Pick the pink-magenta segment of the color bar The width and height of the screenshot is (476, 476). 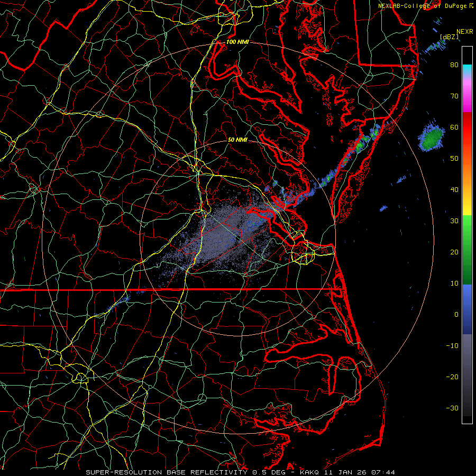467,94
